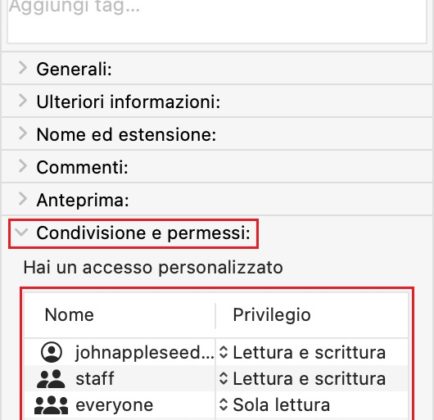Open staff privilege stepper arrows
The width and height of the screenshot is (434, 420).
click(x=223, y=379)
